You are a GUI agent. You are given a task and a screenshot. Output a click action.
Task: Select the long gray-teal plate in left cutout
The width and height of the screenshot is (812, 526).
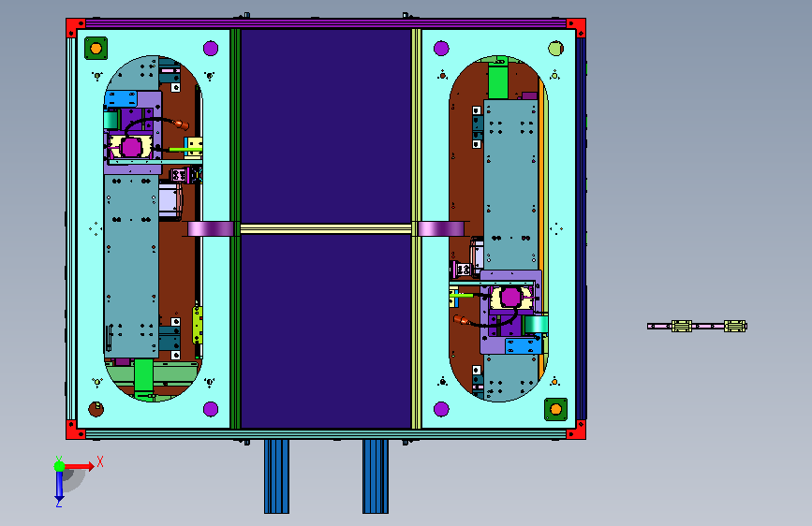coord(131,266)
